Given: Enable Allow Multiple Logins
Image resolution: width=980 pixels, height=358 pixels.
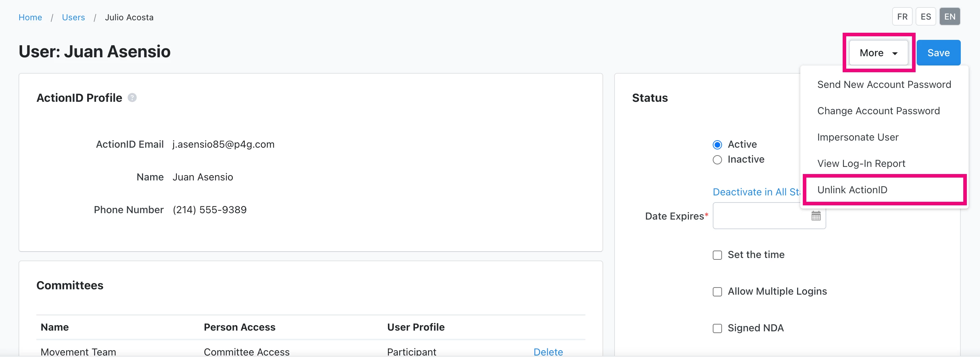Looking at the screenshot, I should 717,291.
